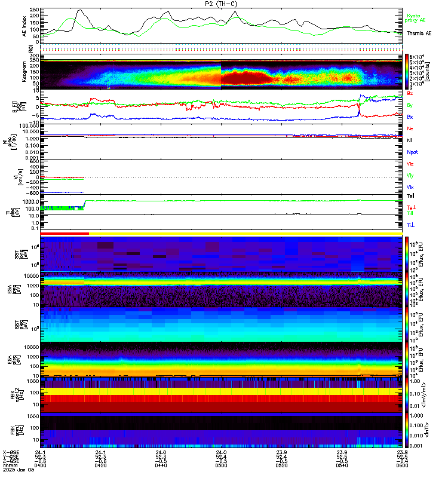Click the 0600 time tick label
This screenshot has height=478, width=448.
point(402,465)
